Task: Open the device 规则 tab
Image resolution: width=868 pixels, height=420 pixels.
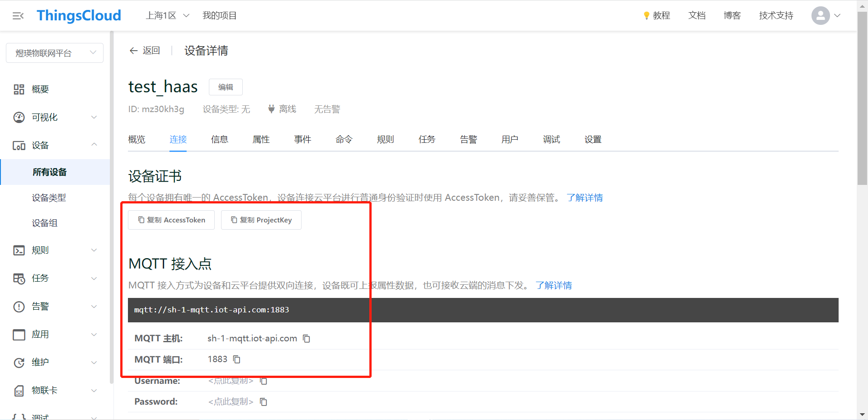Action: pyautogui.click(x=386, y=140)
